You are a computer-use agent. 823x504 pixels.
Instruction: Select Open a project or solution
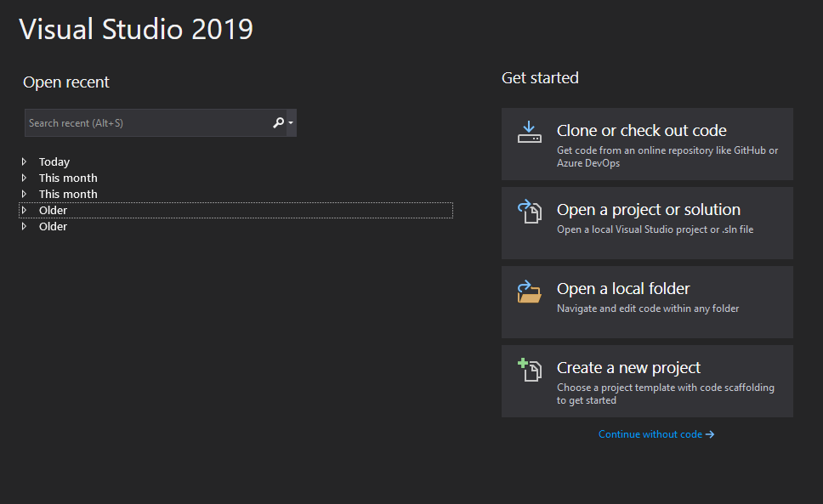pos(648,210)
